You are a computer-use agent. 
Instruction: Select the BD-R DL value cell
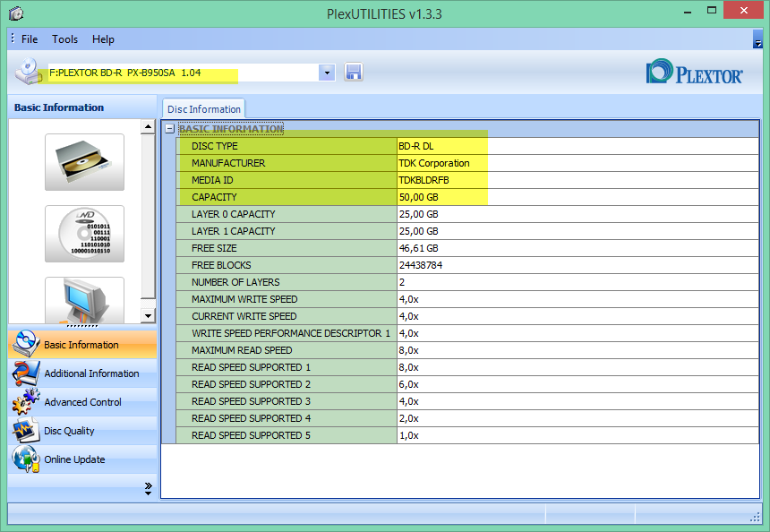click(x=578, y=146)
